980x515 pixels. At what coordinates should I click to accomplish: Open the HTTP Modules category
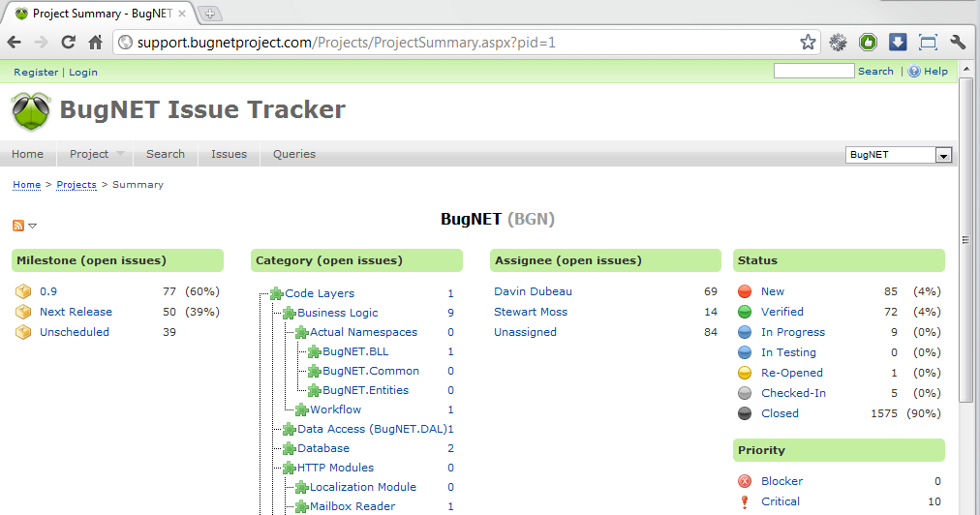pos(336,468)
